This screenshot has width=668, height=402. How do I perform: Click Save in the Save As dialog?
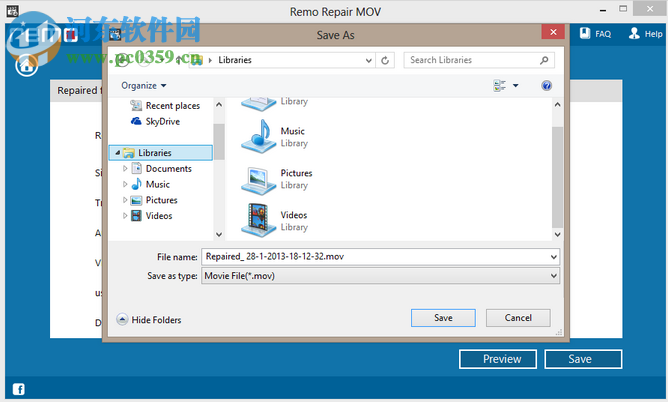tap(443, 318)
